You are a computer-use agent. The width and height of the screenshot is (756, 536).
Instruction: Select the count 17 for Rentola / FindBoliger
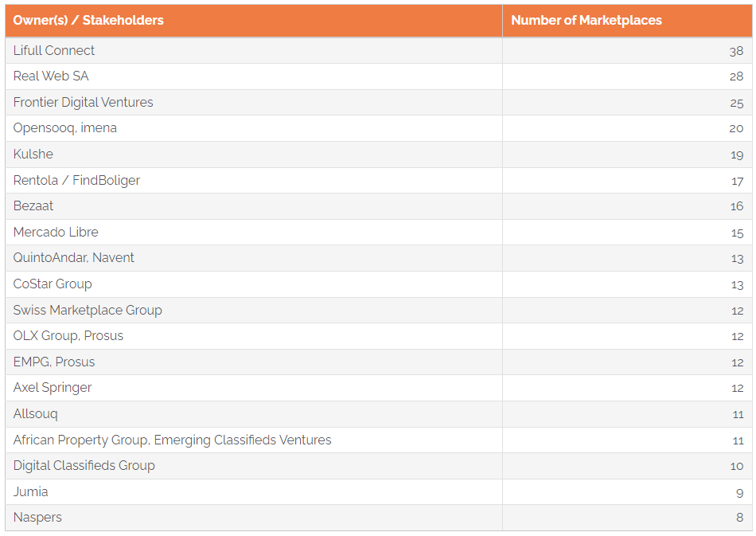click(x=737, y=182)
